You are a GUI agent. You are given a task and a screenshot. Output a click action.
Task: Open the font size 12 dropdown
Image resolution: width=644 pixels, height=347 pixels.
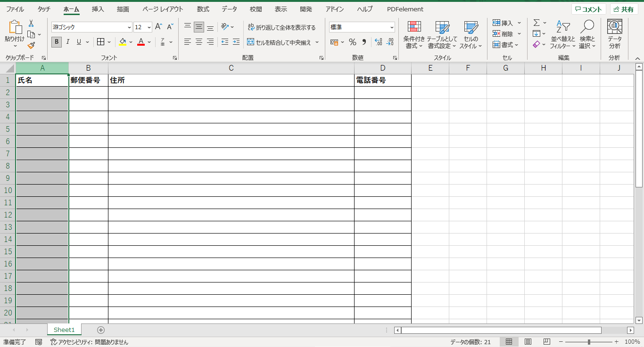(x=149, y=27)
